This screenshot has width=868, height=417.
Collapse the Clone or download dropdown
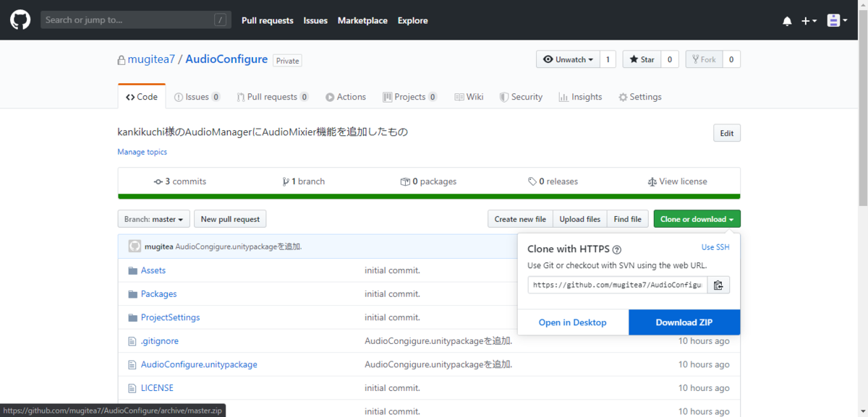pos(697,219)
